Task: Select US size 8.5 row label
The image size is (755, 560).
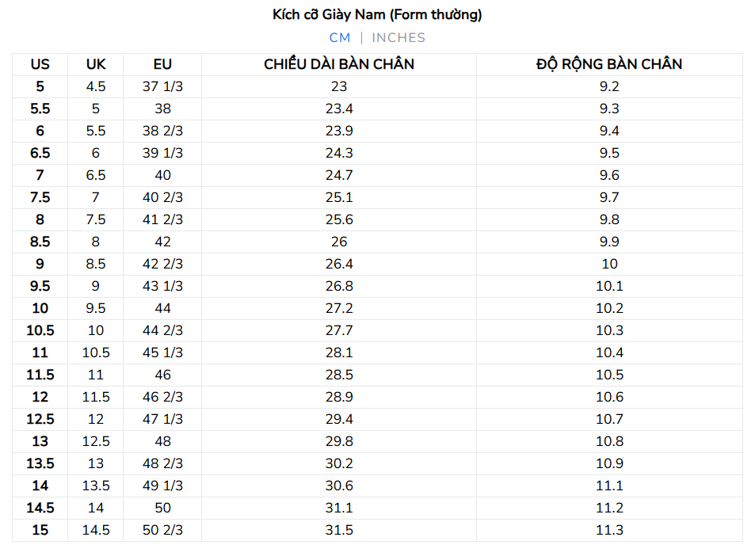Action: 40,242
